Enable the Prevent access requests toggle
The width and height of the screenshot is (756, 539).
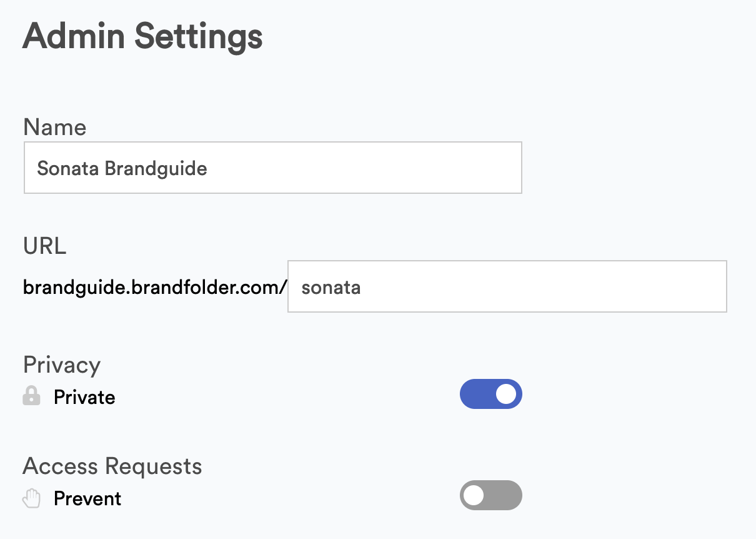[x=490, y=496]
